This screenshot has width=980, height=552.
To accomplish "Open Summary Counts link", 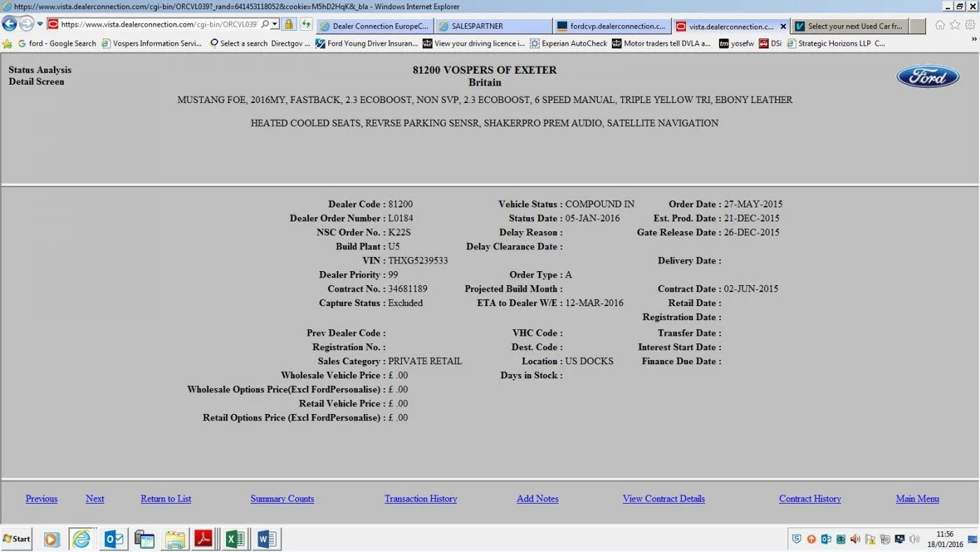I will [x=282, y=499].
